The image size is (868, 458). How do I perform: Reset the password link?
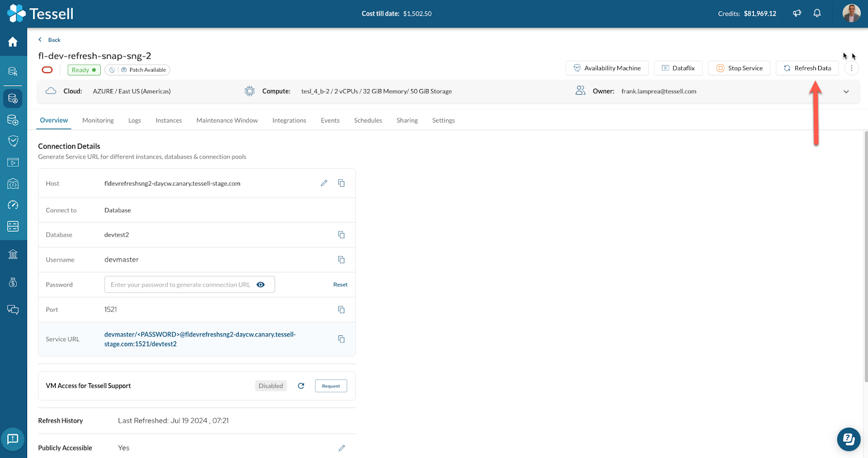click(x=340, y=284)
